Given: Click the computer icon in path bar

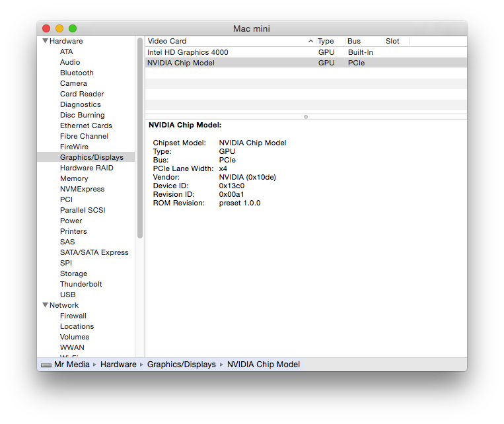Looking at the screenshot, I should (x=46, y=365).
